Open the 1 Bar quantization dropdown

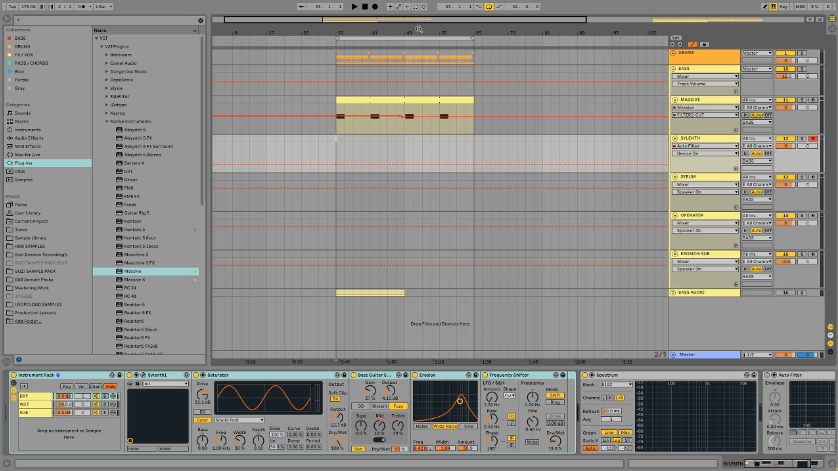[103, 6]
